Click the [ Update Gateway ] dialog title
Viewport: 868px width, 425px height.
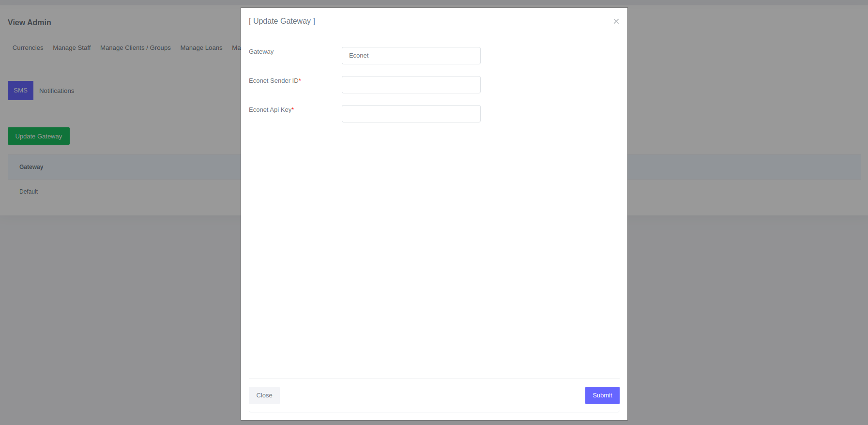(x=282, y=21)
